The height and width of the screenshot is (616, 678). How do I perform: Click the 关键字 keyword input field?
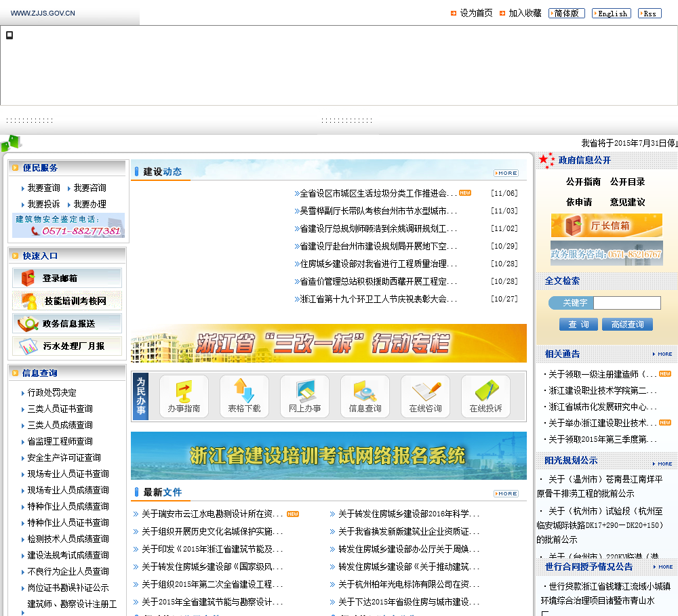[x=626, y=303]
